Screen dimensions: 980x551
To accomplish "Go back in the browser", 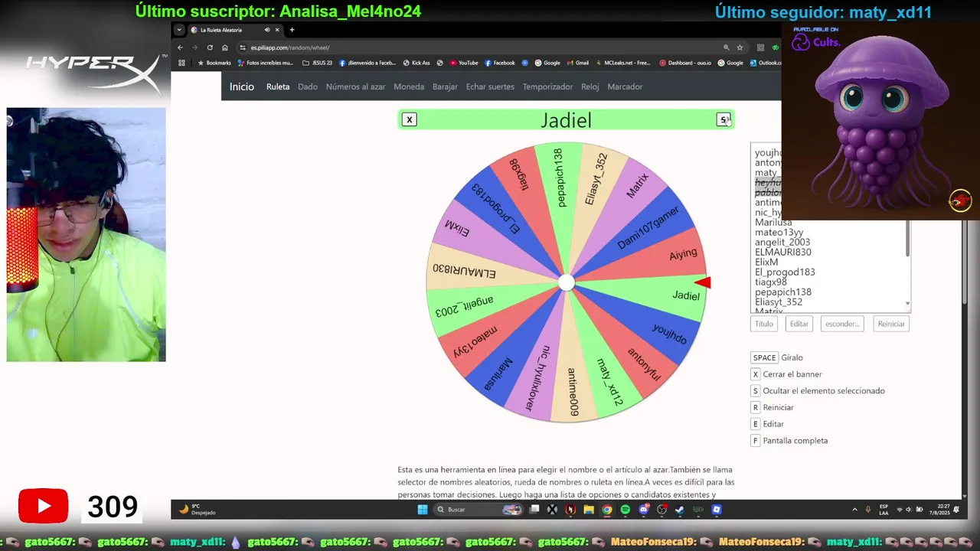I will (180, 47).
